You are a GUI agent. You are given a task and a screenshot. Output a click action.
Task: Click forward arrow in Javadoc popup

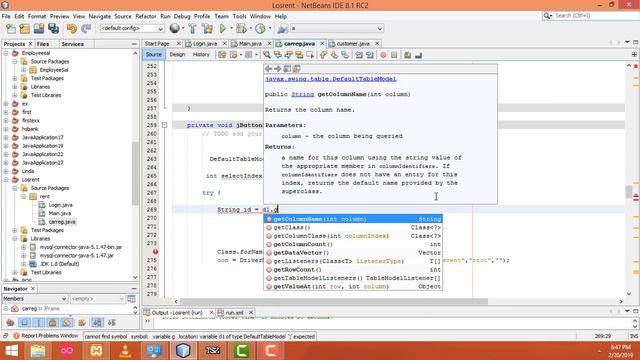[x=278, y=69]
